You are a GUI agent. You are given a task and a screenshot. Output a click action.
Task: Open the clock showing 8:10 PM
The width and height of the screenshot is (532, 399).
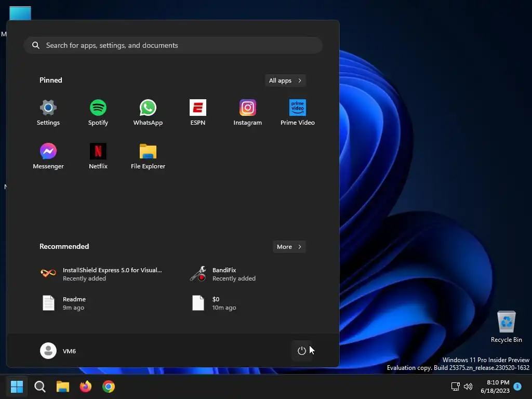tap(495, 387)
